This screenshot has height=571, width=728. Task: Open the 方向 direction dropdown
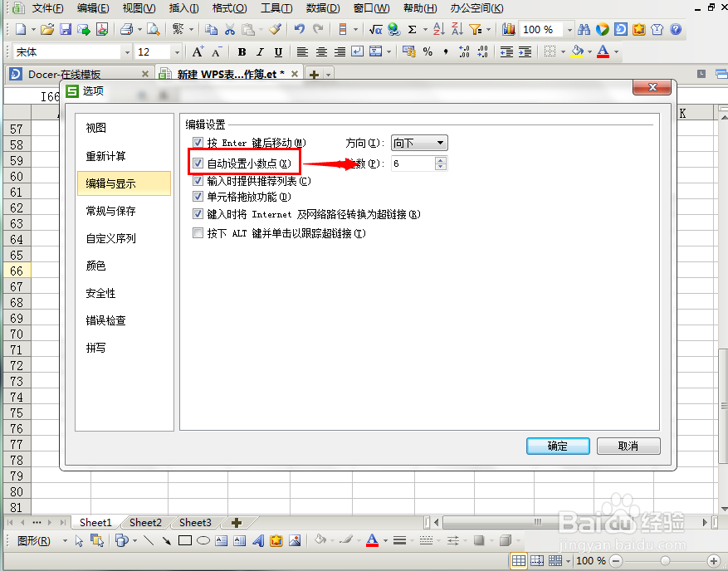coord(419,143)
